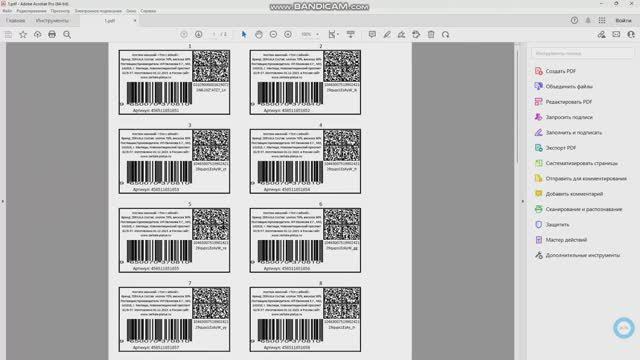Click the current page number field
Viewport: 640px width, 360px height.
pyautogui.click(x=213, y=35)
